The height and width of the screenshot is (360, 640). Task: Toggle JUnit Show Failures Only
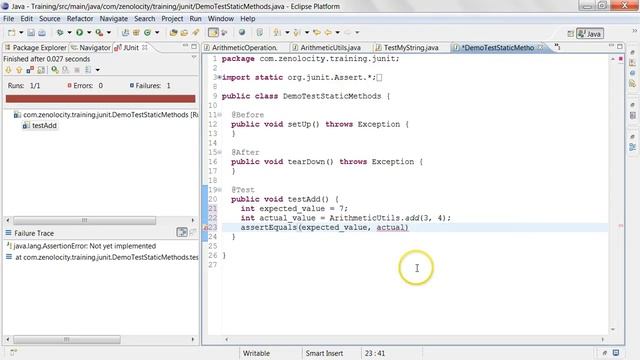coord(30,70)
